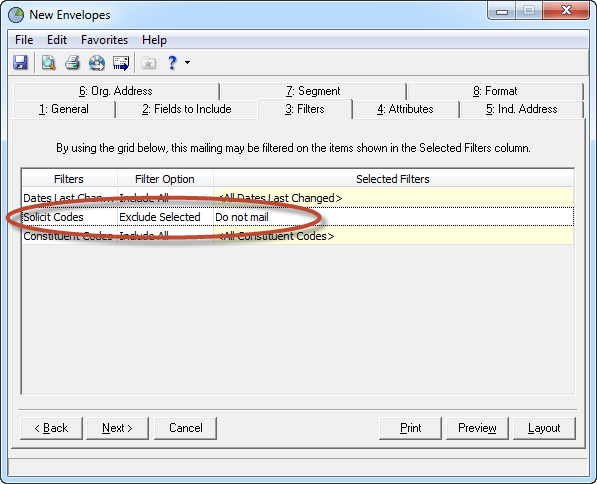
Task: Click the grayed favorites folder icon
Action: 148,63
